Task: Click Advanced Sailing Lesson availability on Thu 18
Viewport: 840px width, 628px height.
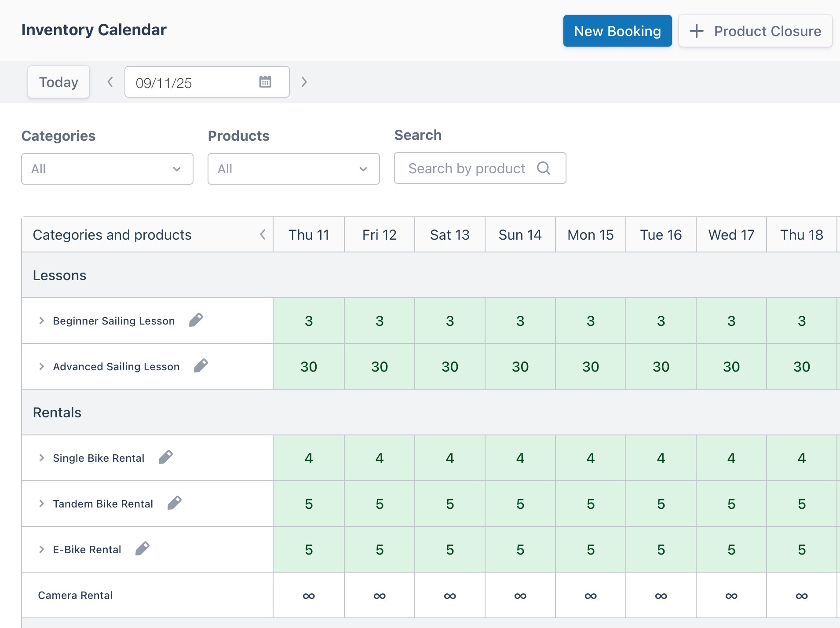Action: (x=802, y=366)
